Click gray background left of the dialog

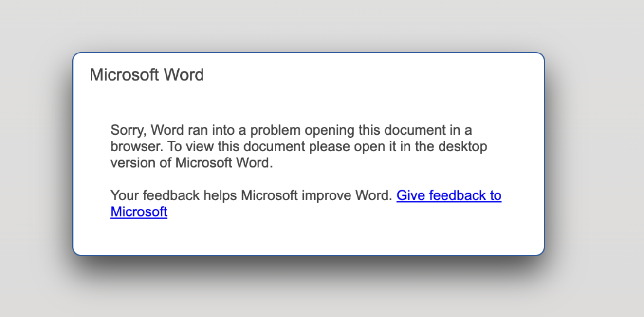click(34, 156)
